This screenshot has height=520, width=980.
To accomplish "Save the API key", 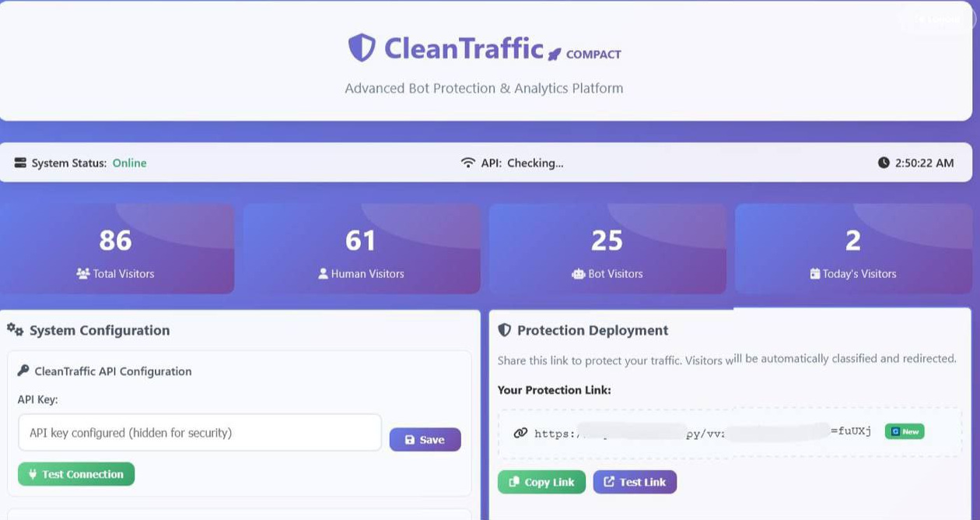I will pos(425,440).
